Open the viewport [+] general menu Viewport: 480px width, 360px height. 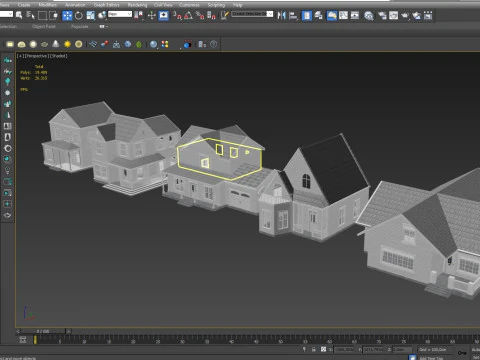20,56
